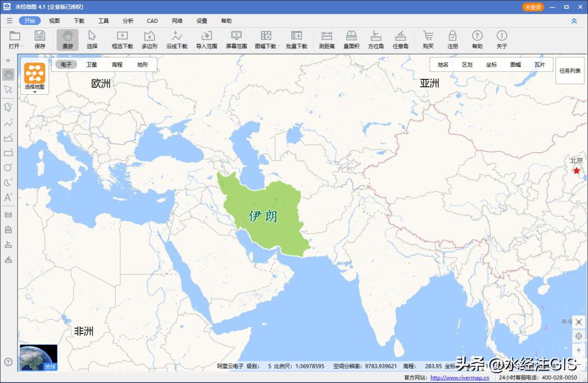Open the 打开 file tool
Viewport: 588px width, 383px height.
(15, 40)
